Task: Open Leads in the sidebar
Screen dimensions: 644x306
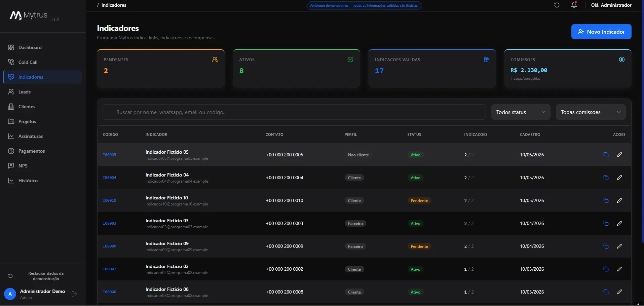Action: [42, 92]
